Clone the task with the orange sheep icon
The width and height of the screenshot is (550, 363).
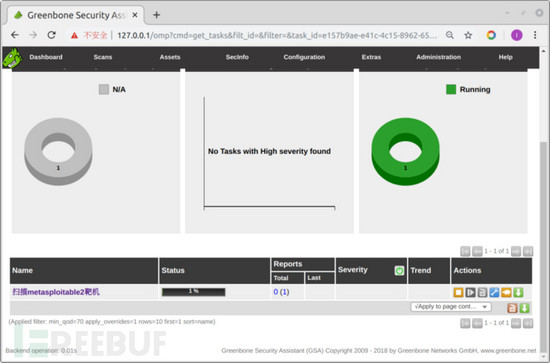(x=506, y=292)
